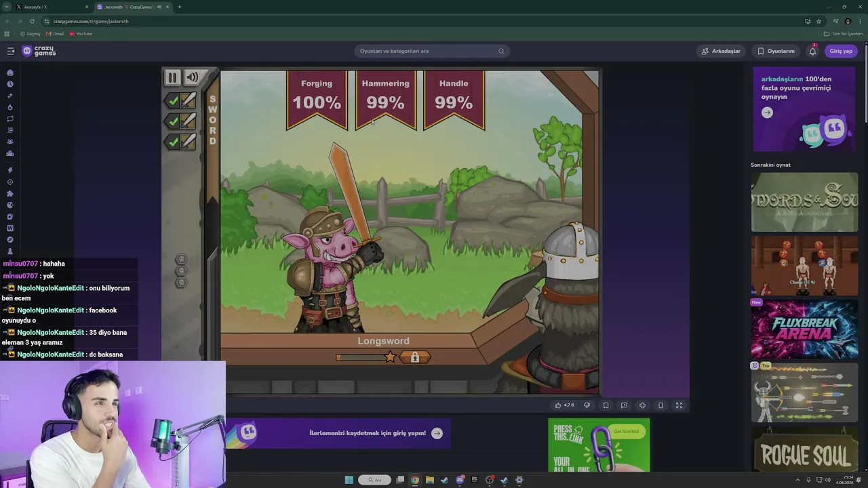868x488 pixels.
Task: Click the first completed sword checkmark
Action: tap(174, 101)
